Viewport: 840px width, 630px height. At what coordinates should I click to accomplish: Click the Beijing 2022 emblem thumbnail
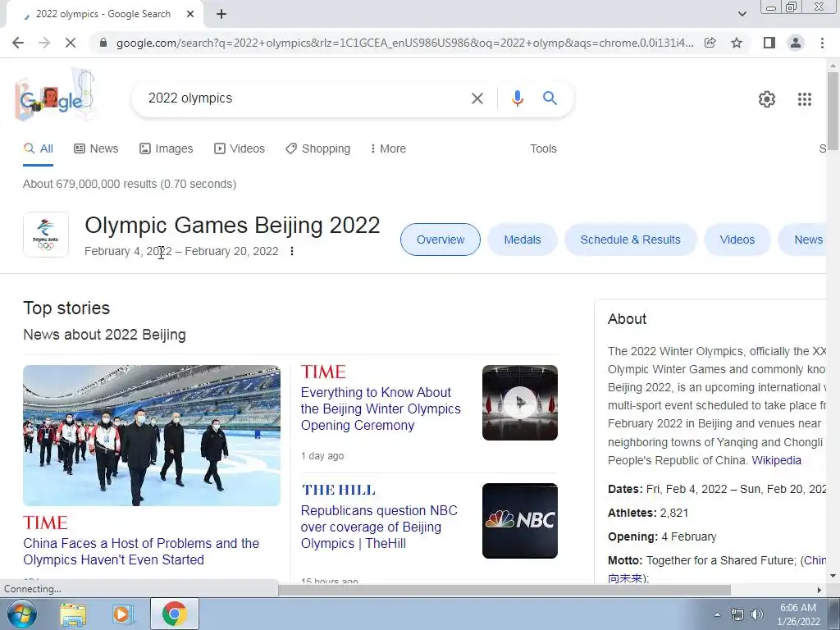click(x=46, y=235)
